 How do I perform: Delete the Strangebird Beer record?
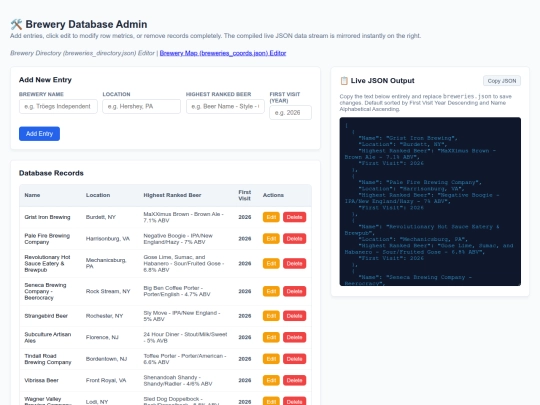(x=294, y=316)
